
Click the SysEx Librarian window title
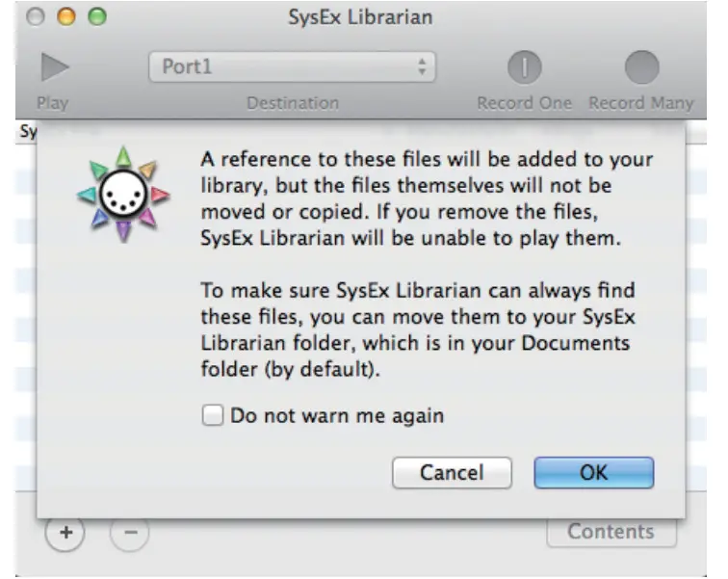[x=360, y=17]
